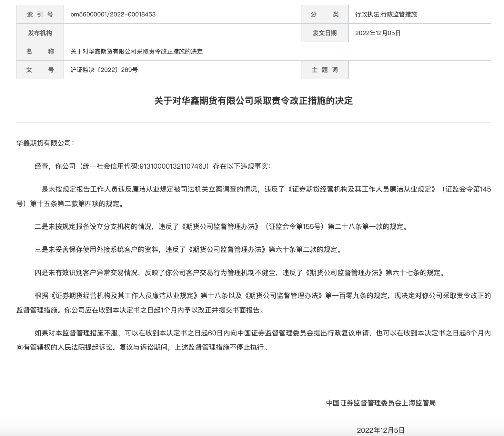Click the 分类 label cell
Viewport: 504px width, 436px height.
324,14
